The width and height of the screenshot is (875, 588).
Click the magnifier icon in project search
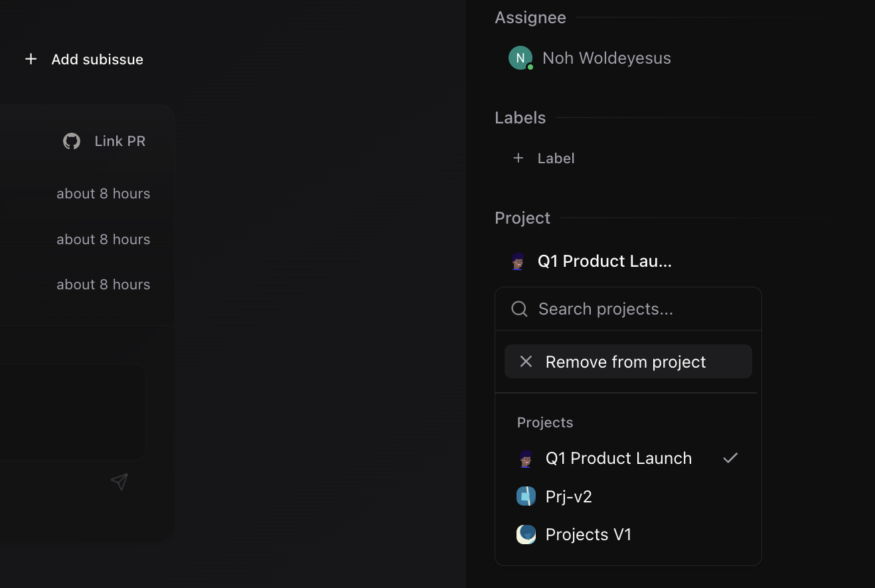click(519, 309)
